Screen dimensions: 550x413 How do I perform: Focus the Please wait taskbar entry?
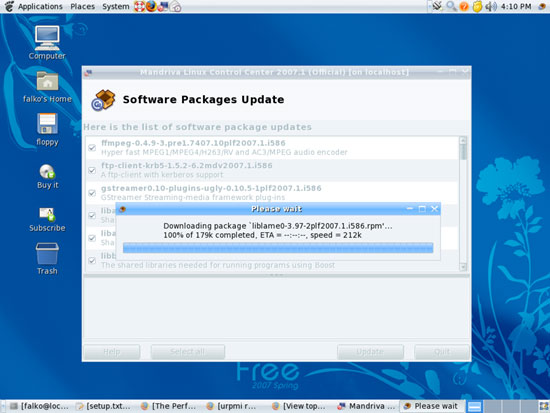(432, 406)
